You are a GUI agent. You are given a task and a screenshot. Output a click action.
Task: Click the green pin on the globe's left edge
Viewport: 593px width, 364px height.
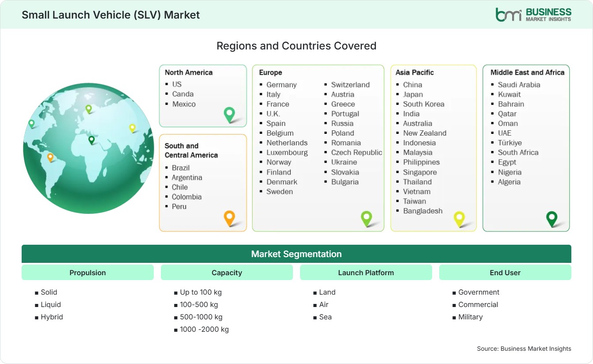[x=31, y=124]
